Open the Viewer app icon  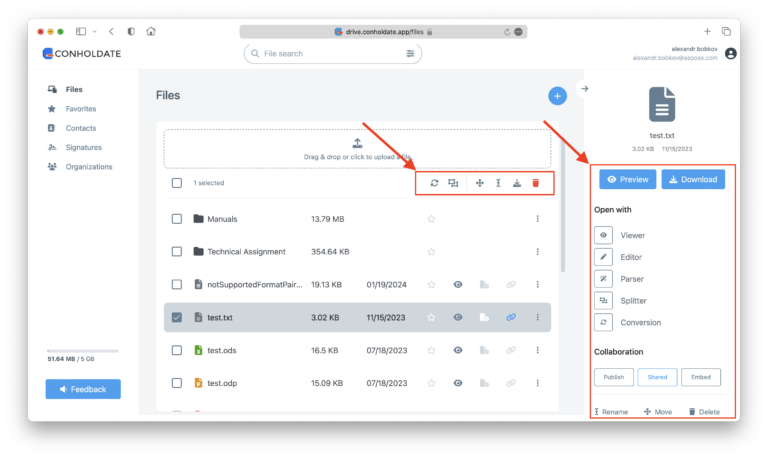(603, 236)
